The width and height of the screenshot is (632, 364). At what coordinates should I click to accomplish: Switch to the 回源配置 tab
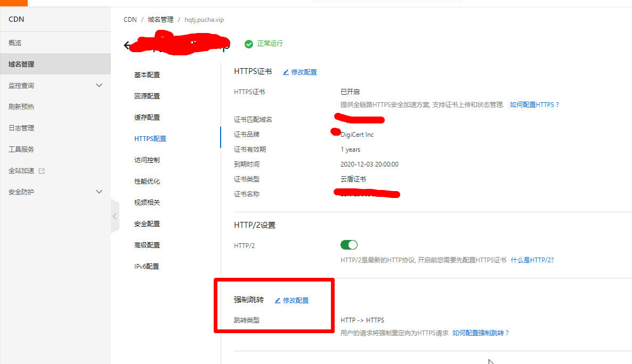click(x=147, y=96)
